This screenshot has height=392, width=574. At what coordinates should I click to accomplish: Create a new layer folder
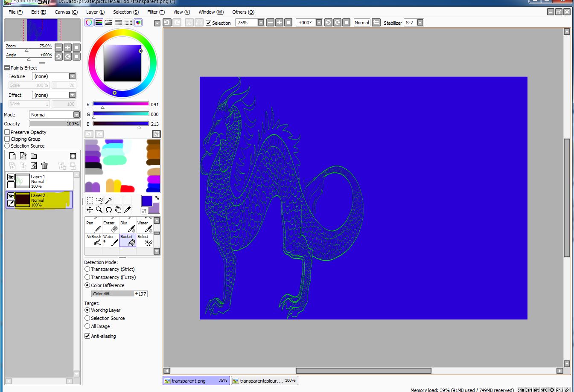coord(34,156)
